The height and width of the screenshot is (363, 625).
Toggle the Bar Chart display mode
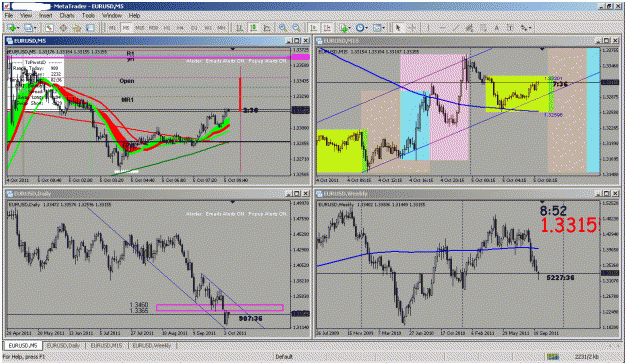coord(240,27)
